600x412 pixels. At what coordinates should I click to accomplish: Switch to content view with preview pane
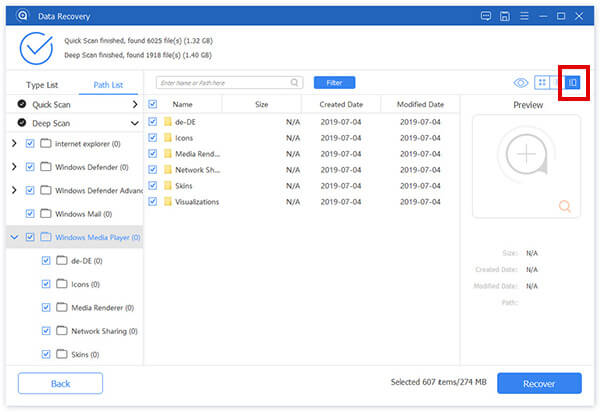572,83
